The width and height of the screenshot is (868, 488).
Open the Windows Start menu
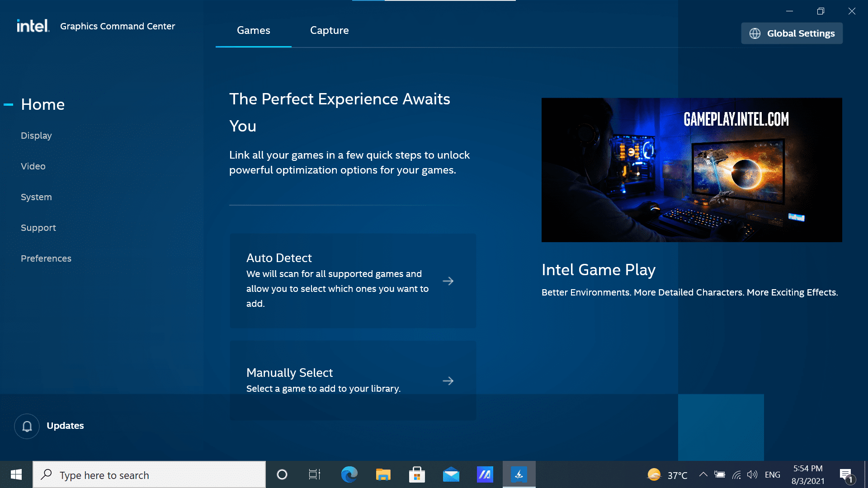pyautogui.click(x=16, y=474)
